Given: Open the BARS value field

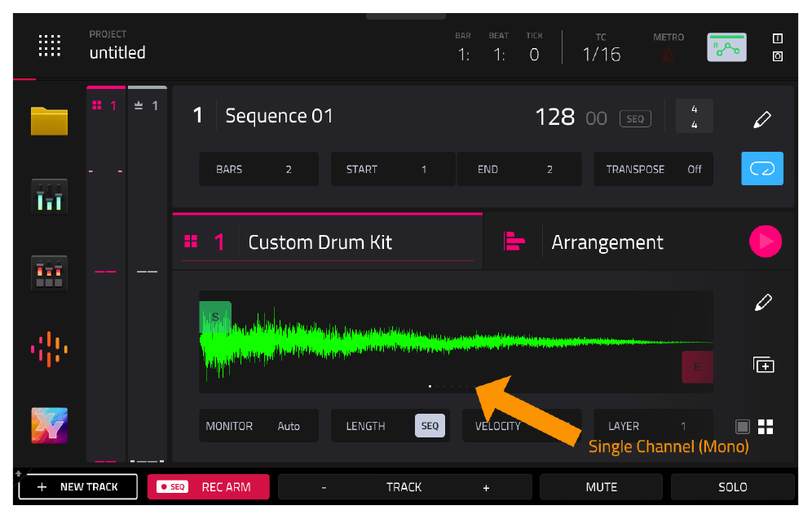Looking at the screenshot, I should coord(259,169).
